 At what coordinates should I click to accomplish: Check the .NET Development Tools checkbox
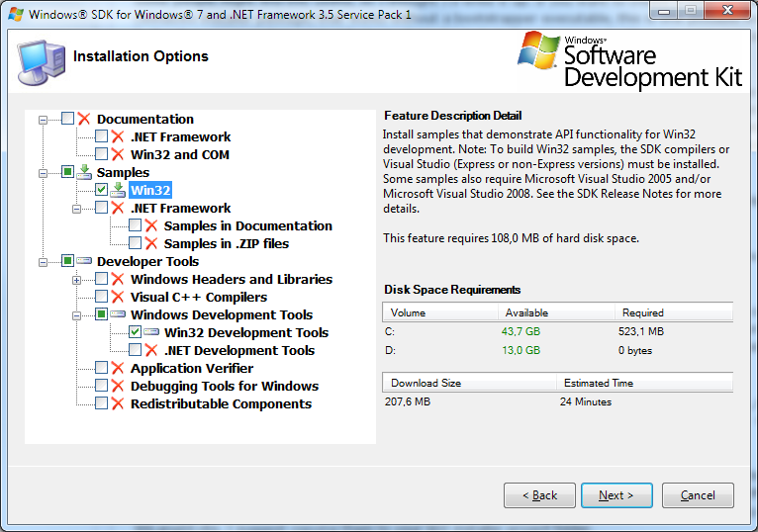(x=136, y=350)
